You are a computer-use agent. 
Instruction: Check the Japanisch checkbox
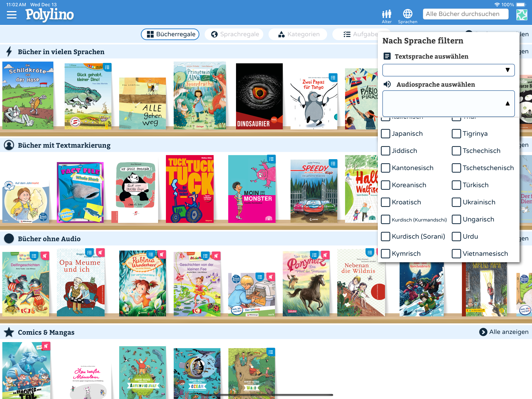tap(386, 134)
